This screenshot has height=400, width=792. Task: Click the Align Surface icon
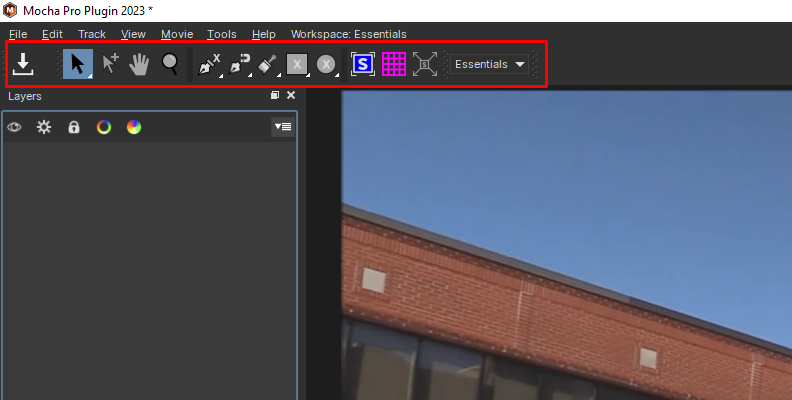pos(425,64)
